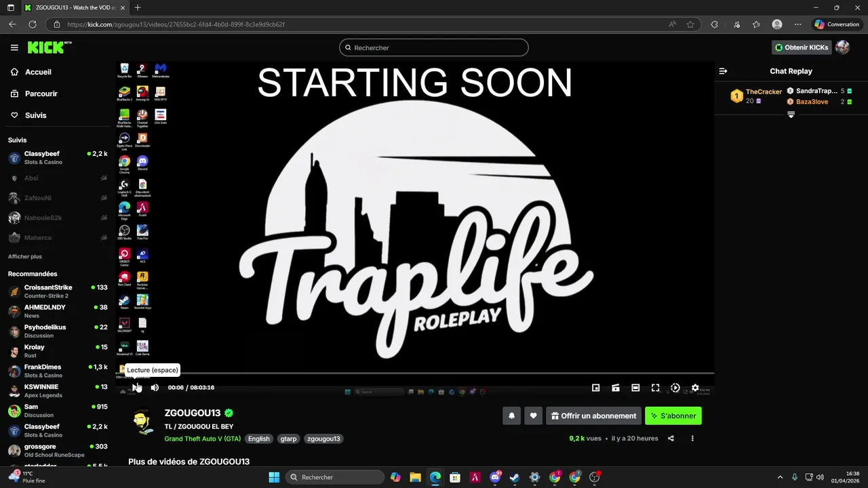Reload the browser page
This screenshot has height=488, width=868.
coord(32,24)
